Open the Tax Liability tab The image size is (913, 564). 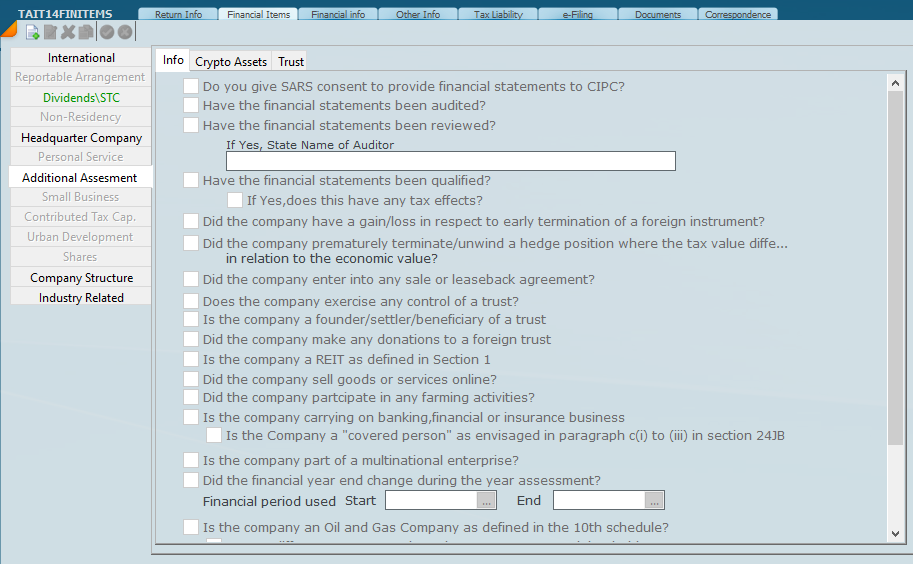(x=497, y=15)
